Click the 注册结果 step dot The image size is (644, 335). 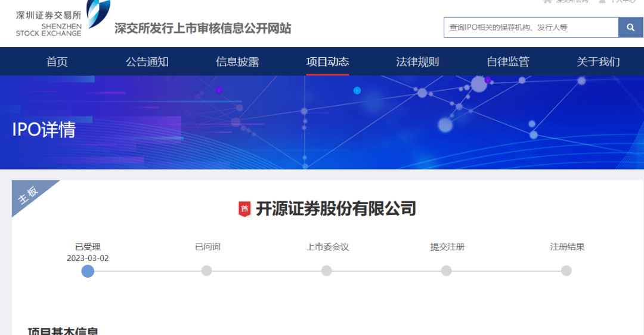click(566, 271)
